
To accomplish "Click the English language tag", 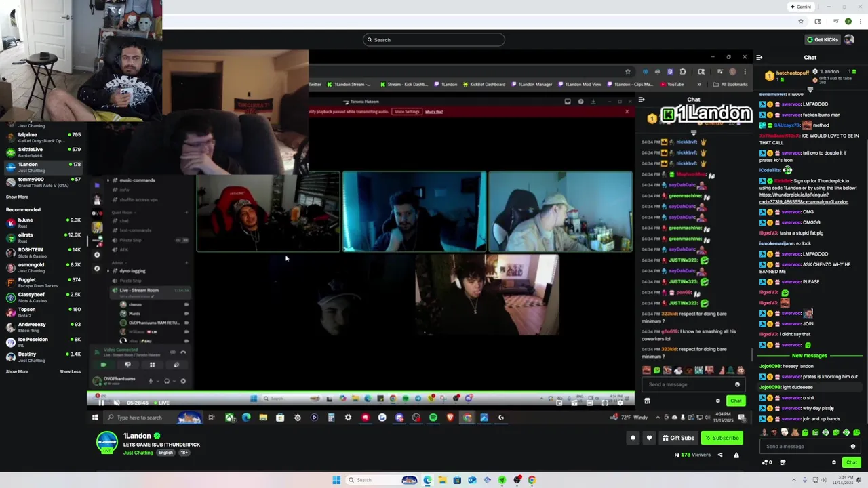I will coord(165,453).
